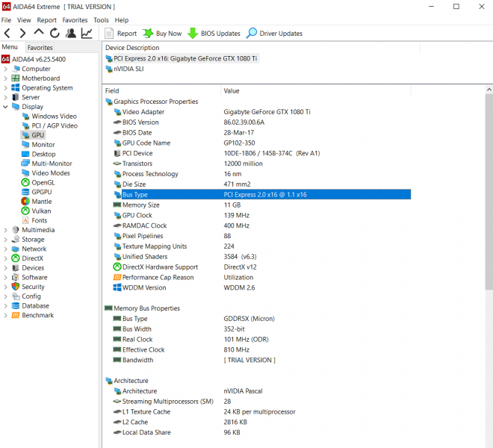Image resolution: width=493 pixels, height=448 pixels.
Task: Click the Refresh icon in toolbar
Action: 55,34
